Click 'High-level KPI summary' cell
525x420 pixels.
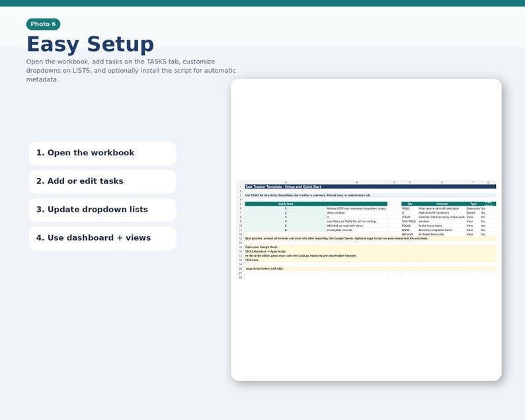pyautogui.click(x=442, y=213)
